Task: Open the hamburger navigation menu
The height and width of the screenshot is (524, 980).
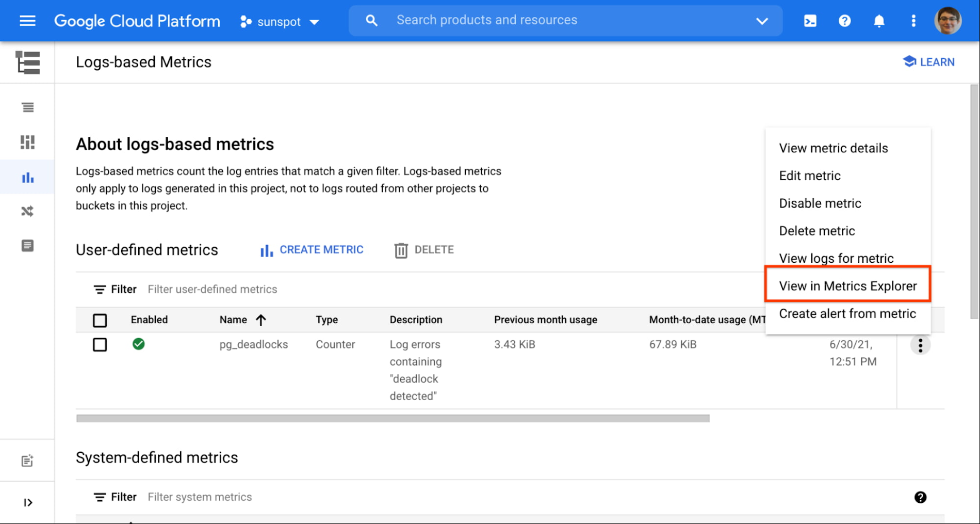Action: (x=27, y=21)
